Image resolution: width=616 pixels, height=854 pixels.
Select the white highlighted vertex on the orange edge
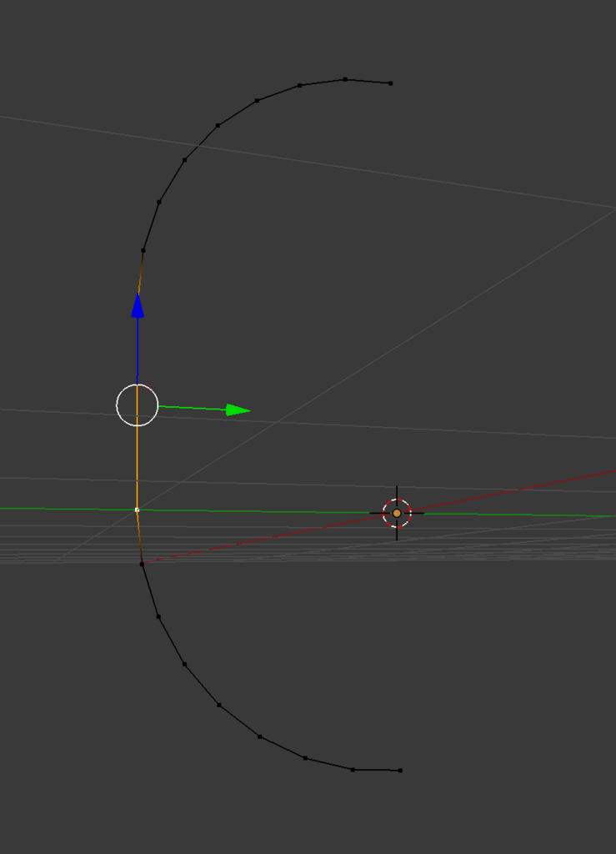(137, 510)
